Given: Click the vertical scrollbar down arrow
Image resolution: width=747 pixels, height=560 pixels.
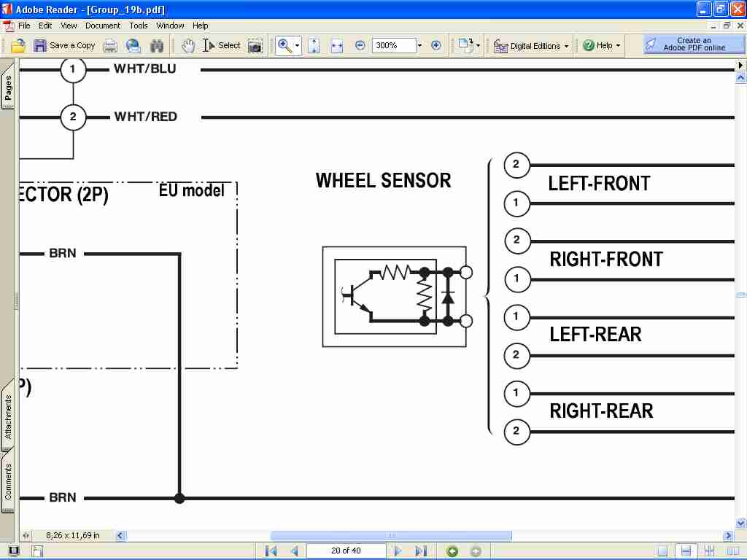Looking at the screenshot, I should [x=740, y=523].
